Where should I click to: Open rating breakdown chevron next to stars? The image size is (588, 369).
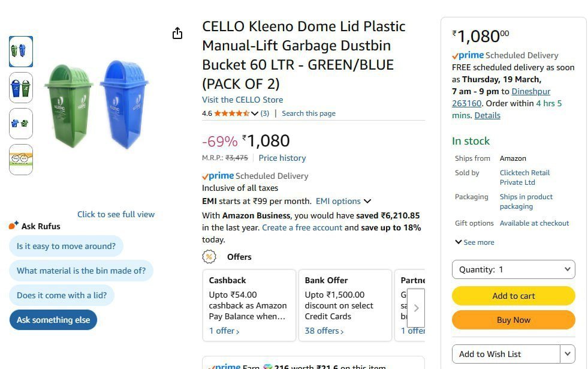click(x=255, y=113)
